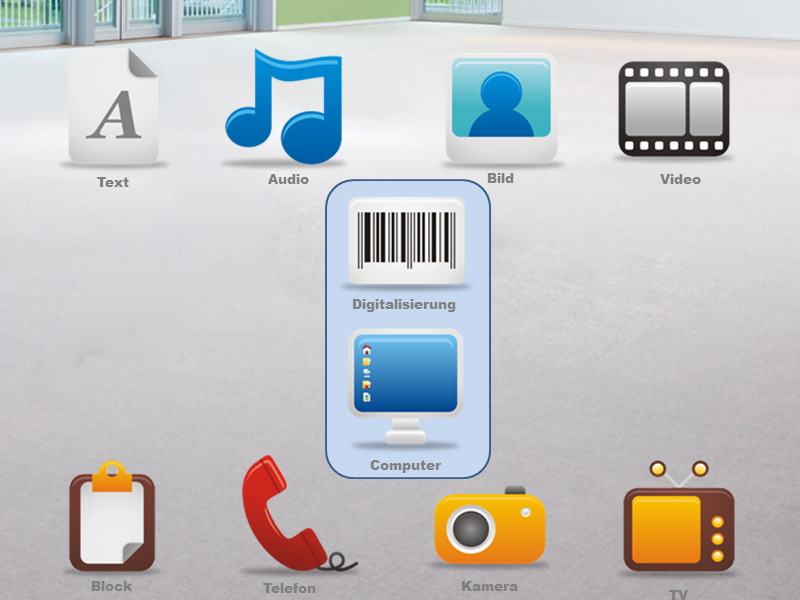Click the "Audio" caption text
Screen dimensions: 800x600
(x=288, y=180)
